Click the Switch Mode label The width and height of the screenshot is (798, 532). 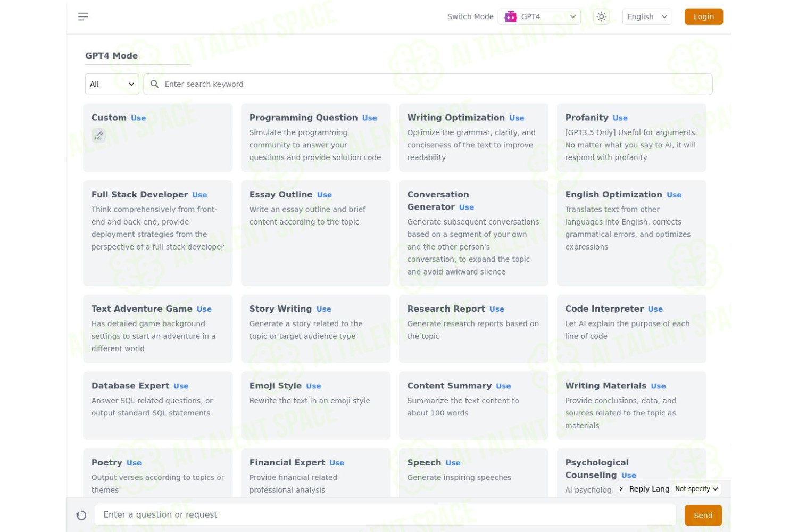pyautogui.click(x=470, y=16)
